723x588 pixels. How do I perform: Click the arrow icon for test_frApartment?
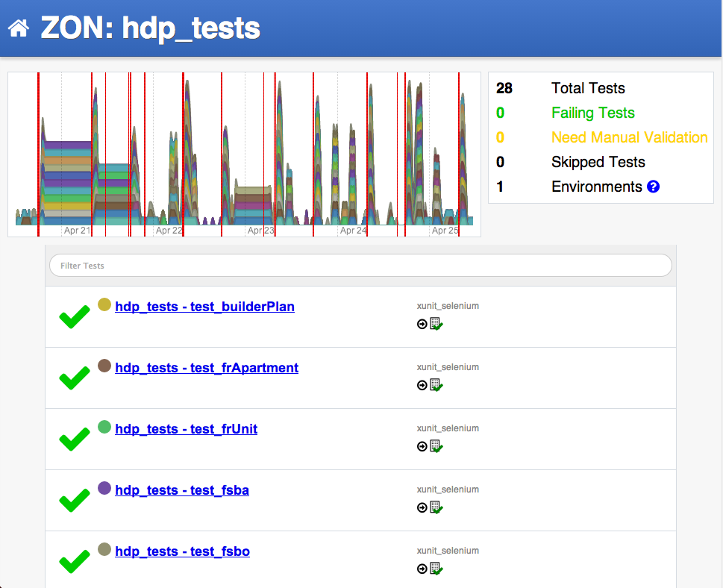(x=422, y=385)
